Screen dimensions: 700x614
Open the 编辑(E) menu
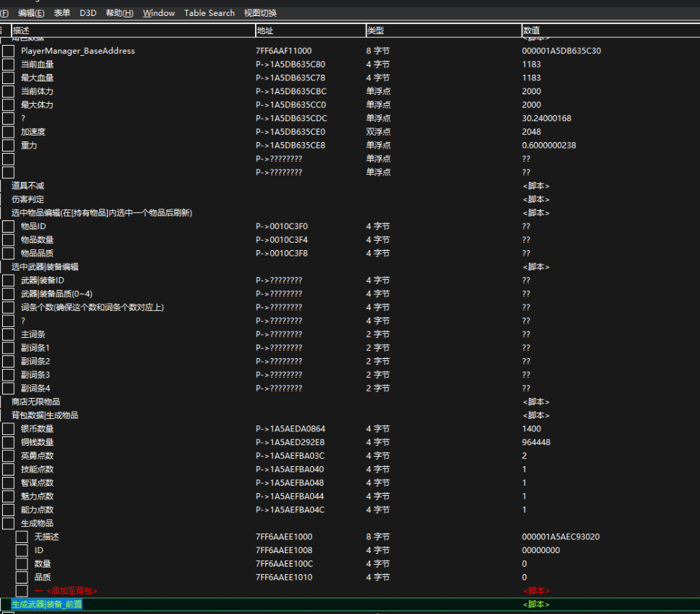(30, 13)
